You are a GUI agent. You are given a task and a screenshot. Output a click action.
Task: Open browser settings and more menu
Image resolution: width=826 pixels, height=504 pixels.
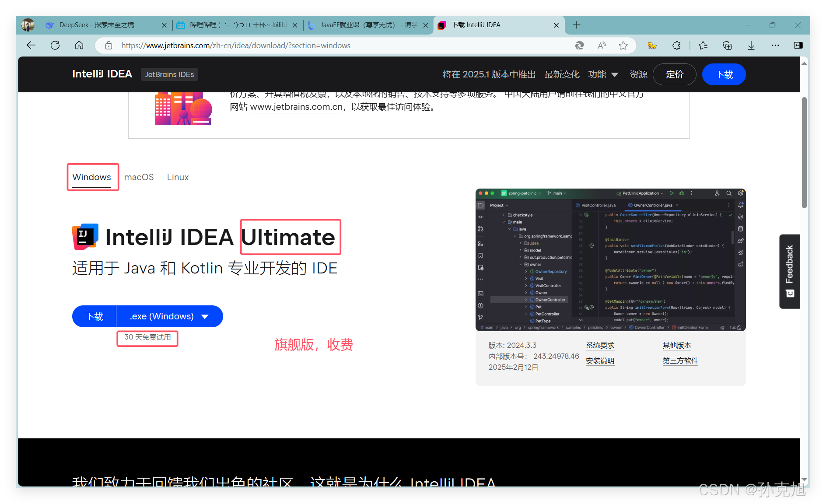(775, 45)
